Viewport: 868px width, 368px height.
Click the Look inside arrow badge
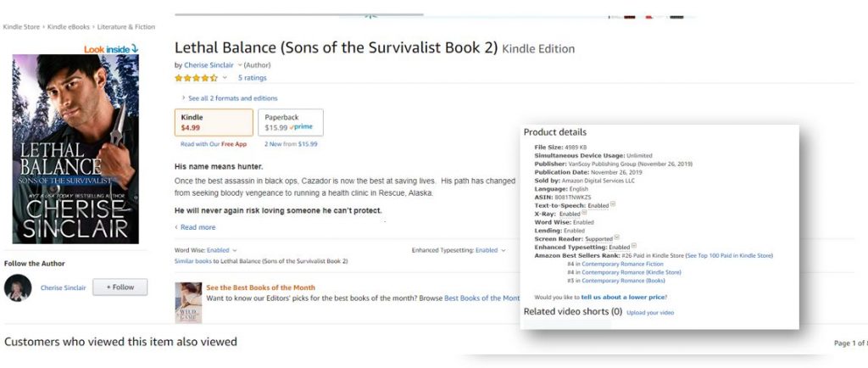111,49
